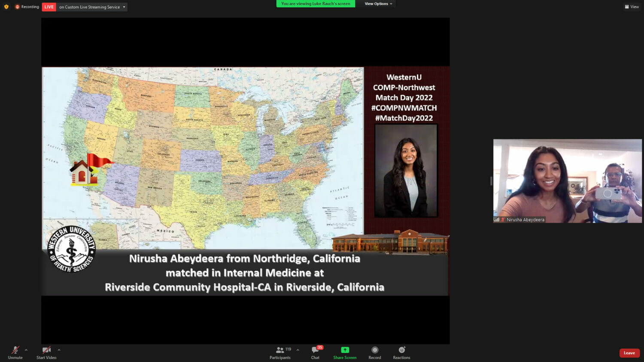Toggle Start Video camera button
644x362 pixels.
click(x=46, y=350)
